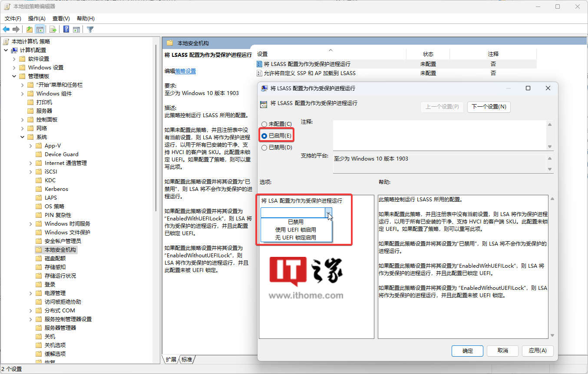The height and width of the screenshot is (374, 588).
Task: Select the 已禁用(D) radio button
Action: pos(264,148)
